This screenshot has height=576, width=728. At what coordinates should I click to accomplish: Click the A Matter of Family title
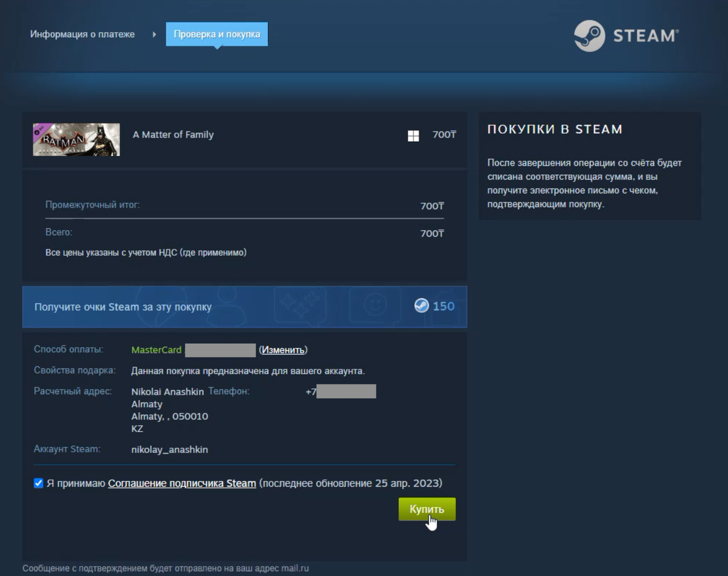tap(174, 135)
